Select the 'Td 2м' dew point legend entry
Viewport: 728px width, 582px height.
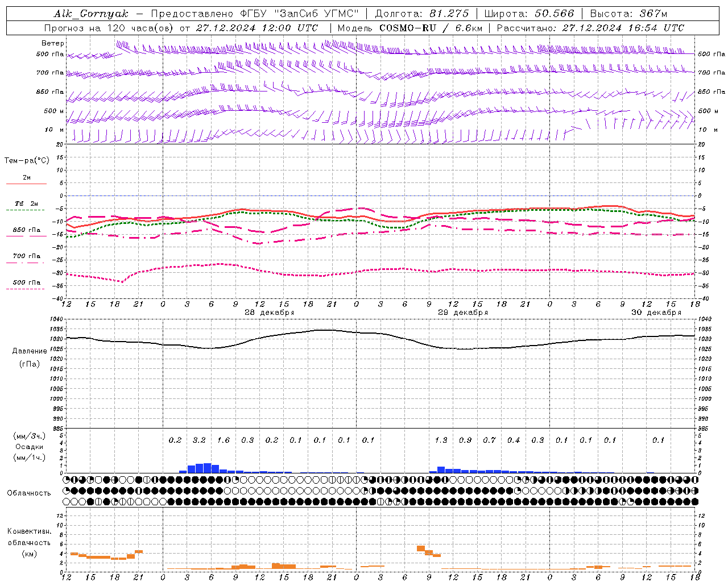coord(27,203)
